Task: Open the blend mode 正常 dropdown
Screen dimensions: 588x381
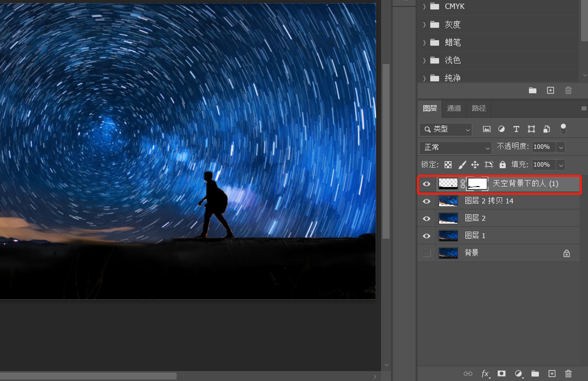Action: (455, 147)
